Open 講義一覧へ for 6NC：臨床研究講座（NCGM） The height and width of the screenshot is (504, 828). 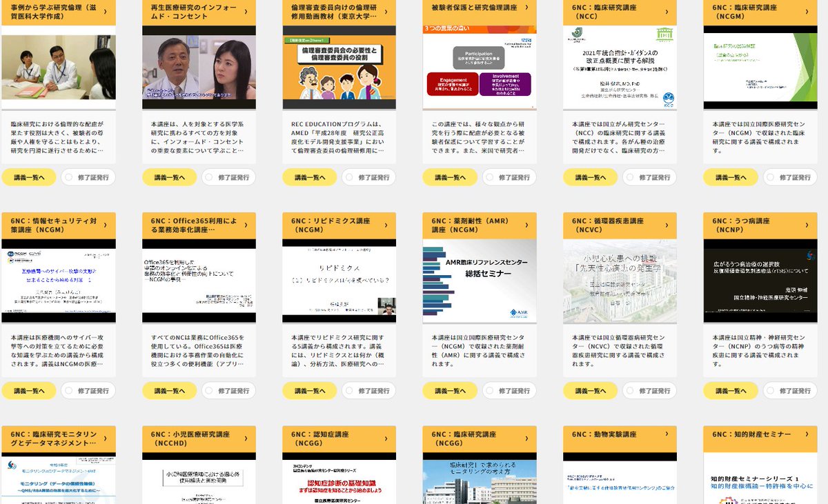(730, 177)
